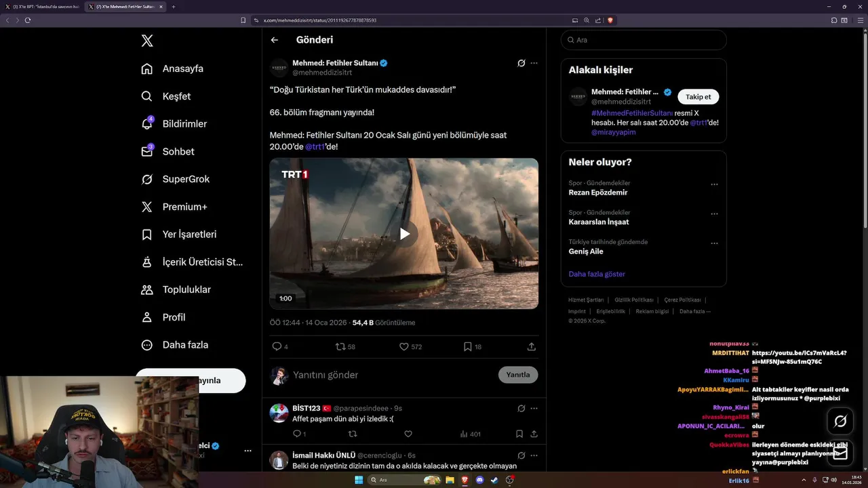Open Geniş Aile trending topic
Image resolution: width=868 pixels, height=488 pixels.
coord(586,251)
